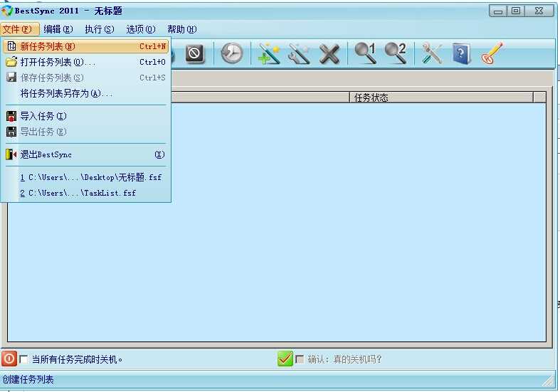Click the delete task X icon

(329, 54)
